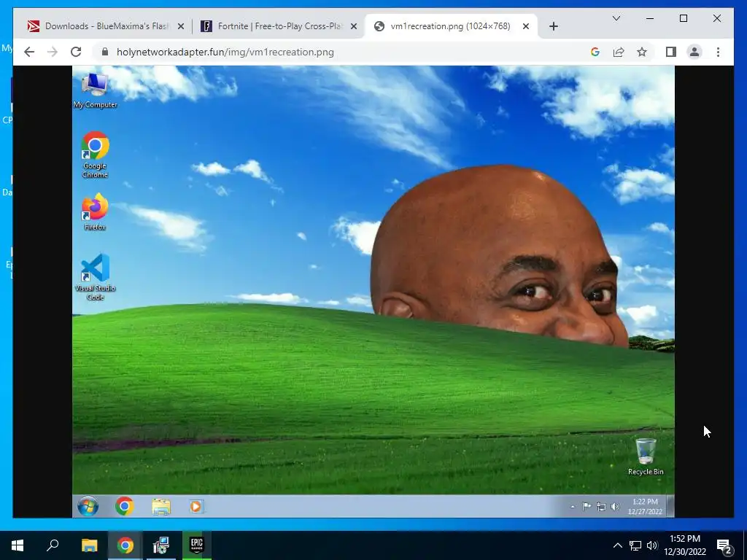
Task: Click Recycle Bin in the image
Action: pyautogui.click(x=646, y=457)
